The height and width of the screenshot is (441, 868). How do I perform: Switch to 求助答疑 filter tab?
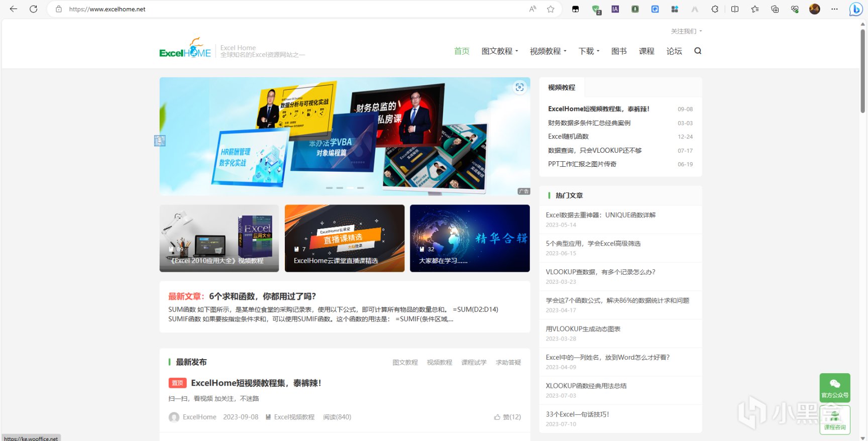point(508,362)
